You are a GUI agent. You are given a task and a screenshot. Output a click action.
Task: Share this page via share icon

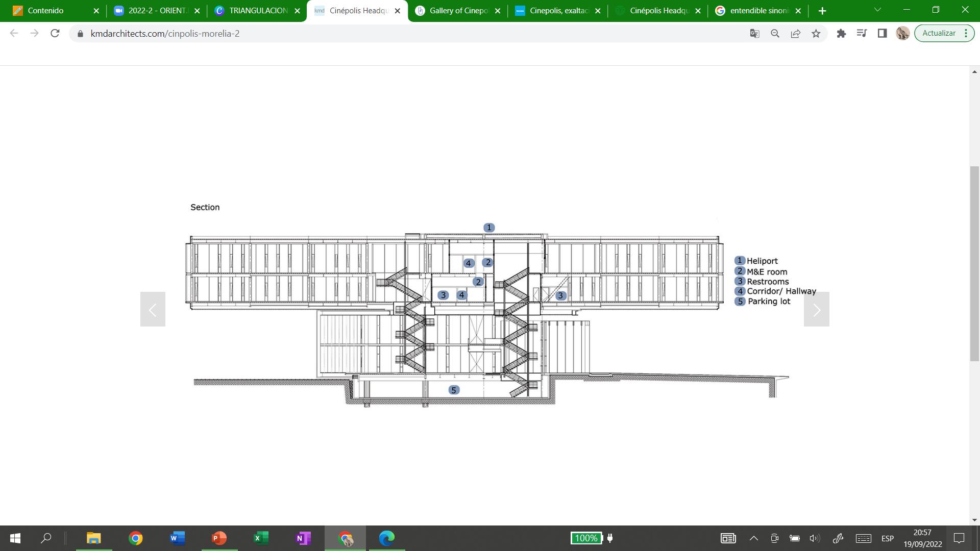795,34
